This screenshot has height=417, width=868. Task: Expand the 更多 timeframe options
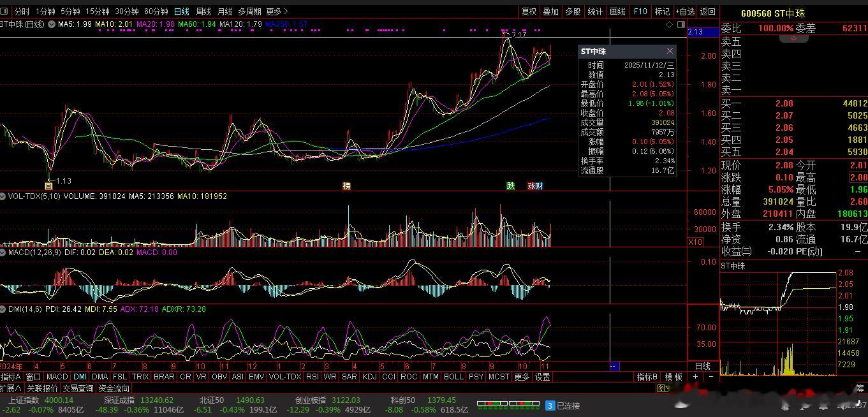(277, 11)
